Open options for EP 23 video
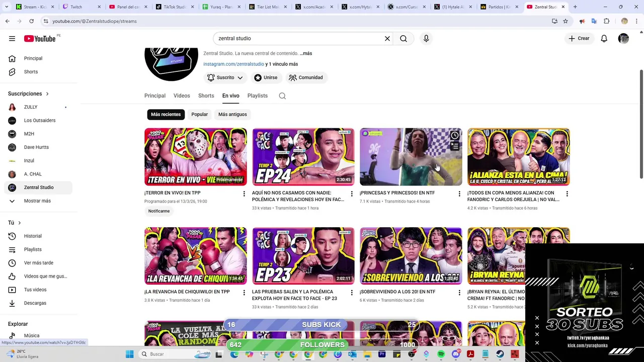This screenshot has height=362, width=644. pos(352,293)
